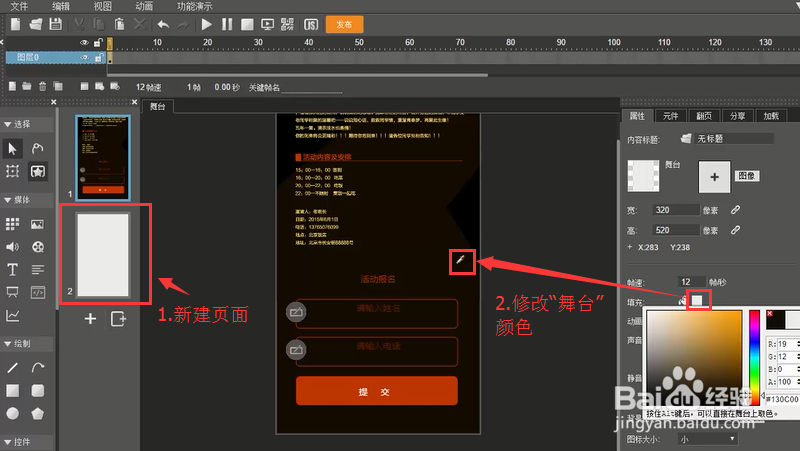The image size is (800, 451).
Task: Switch to the 翻页 tab
Action: pos(704,116)
